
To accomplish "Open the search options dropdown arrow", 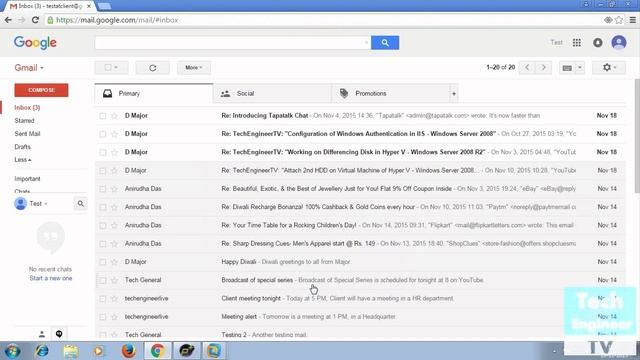I will coord(366,42).
